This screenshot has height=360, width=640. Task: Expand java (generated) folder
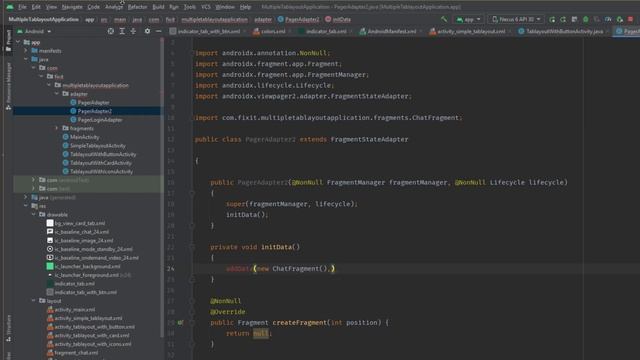26,197
